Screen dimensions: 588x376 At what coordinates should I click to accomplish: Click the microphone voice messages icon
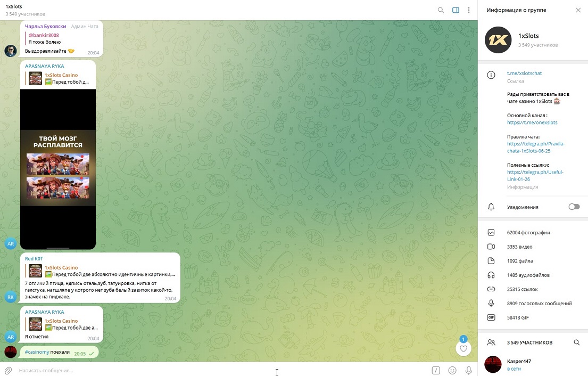click(x=491, y=303)
